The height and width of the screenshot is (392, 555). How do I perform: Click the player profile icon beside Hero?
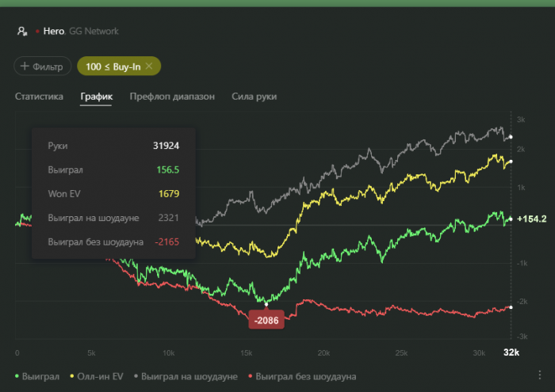point(22,31)
